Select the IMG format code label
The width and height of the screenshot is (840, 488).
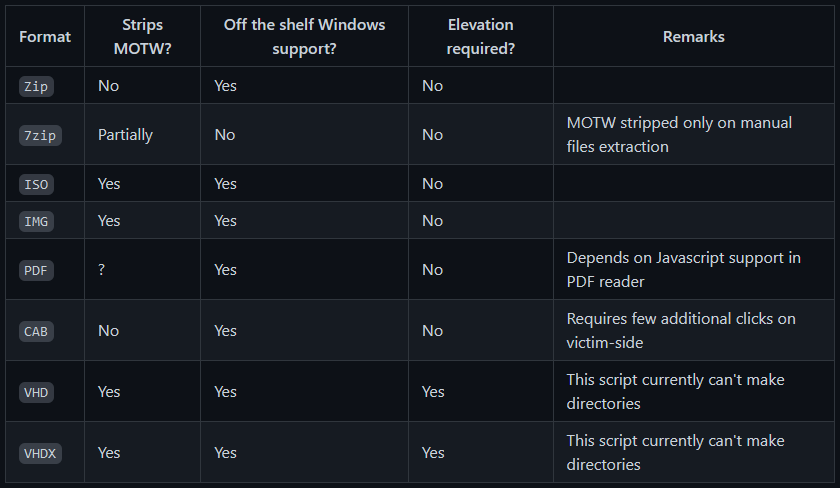point(36,221)
